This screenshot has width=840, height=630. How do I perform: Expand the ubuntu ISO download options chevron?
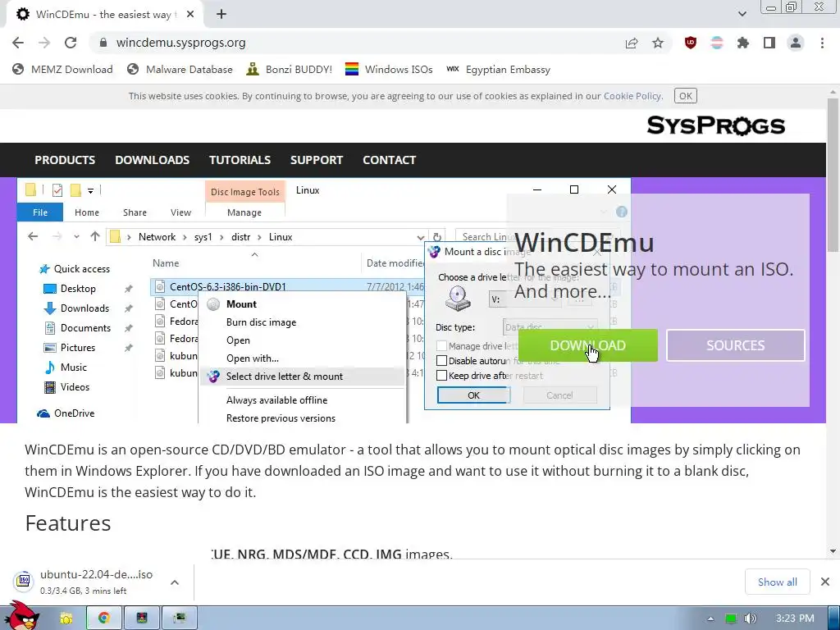[175, 582]
